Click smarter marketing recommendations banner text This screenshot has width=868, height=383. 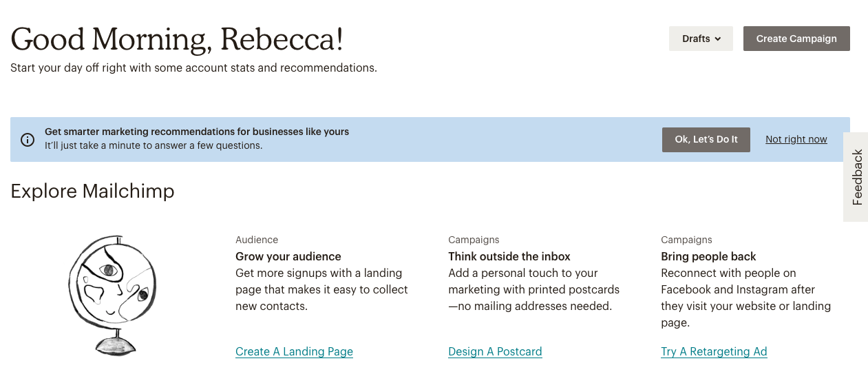197,132
